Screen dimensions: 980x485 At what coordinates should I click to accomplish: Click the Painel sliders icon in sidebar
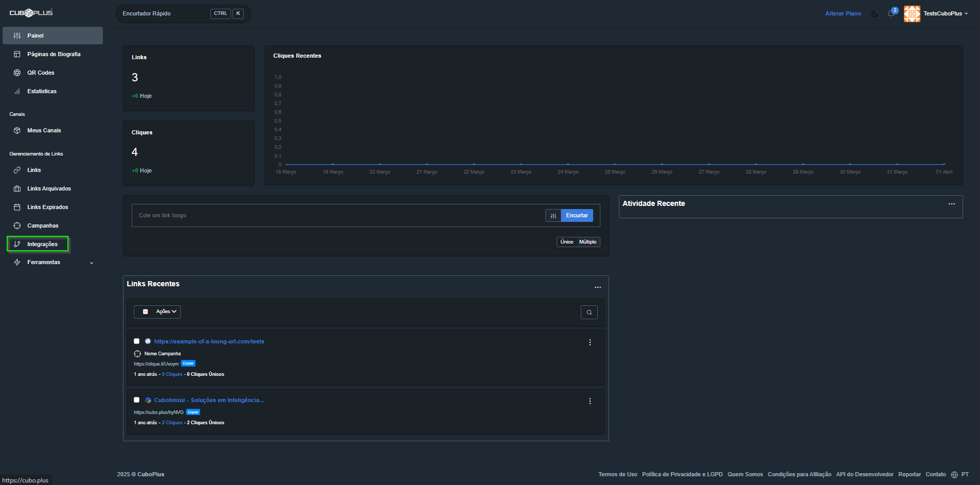point(17,36)
